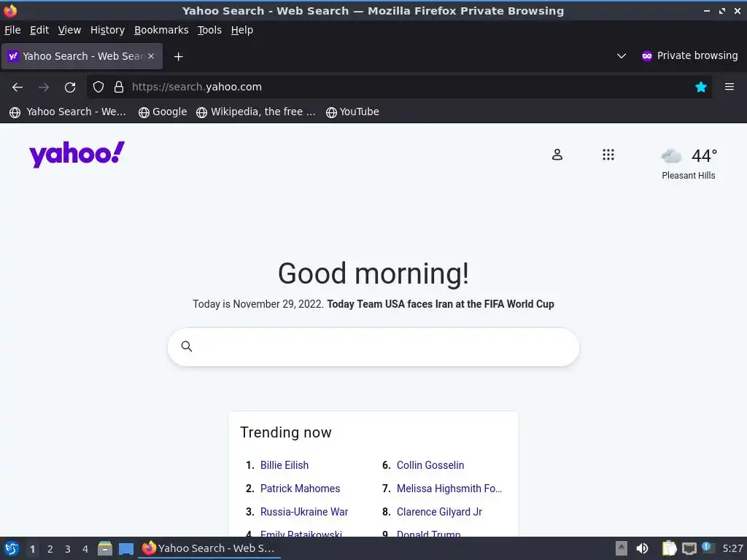The image size is (747, 560).
Task: Open the YouTube bookmark
Action: [352, 112]
